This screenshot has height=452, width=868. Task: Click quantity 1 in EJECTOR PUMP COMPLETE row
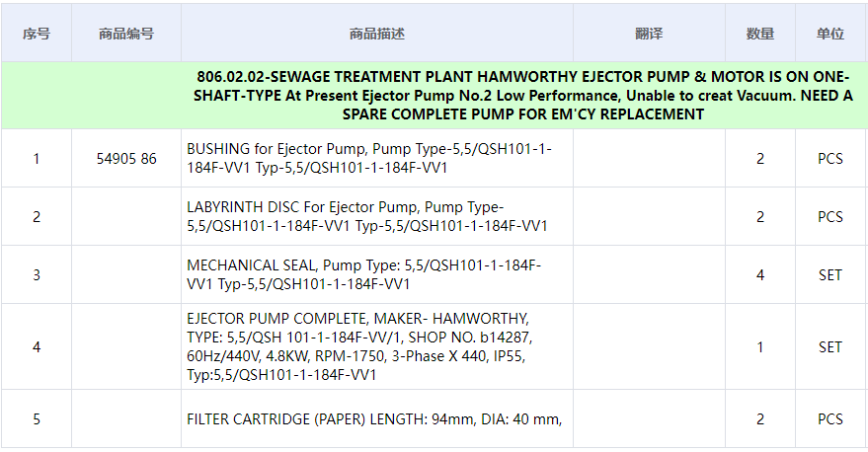click(759, 347)
